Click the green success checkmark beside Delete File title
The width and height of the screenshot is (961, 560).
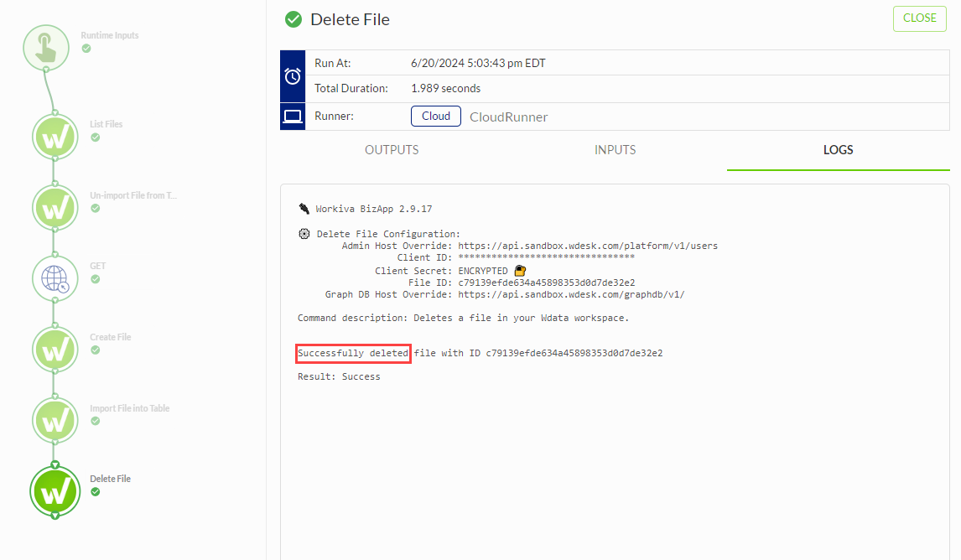293,19
